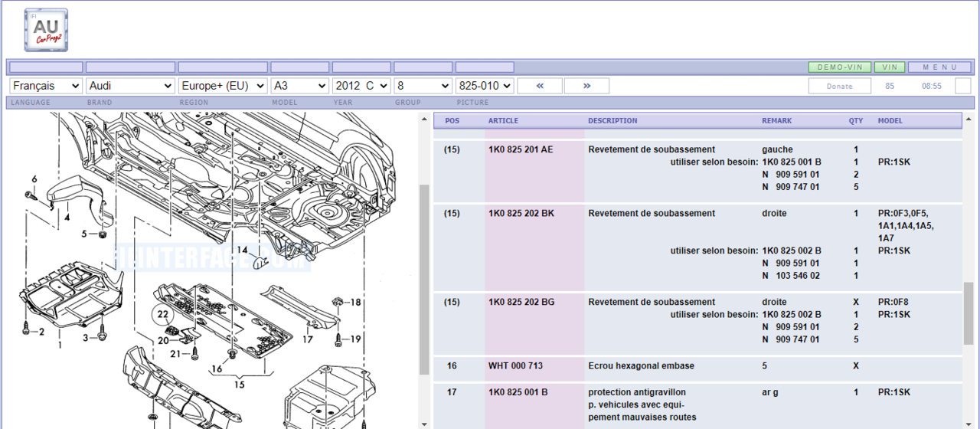Click part number 14 in the diagram

pyautogui.click(x=241, y=250)
